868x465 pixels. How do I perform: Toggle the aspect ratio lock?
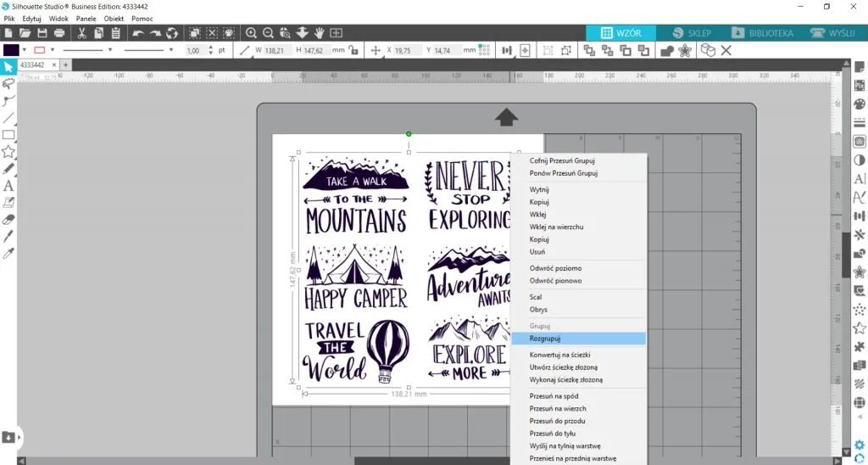coord(353,50)
